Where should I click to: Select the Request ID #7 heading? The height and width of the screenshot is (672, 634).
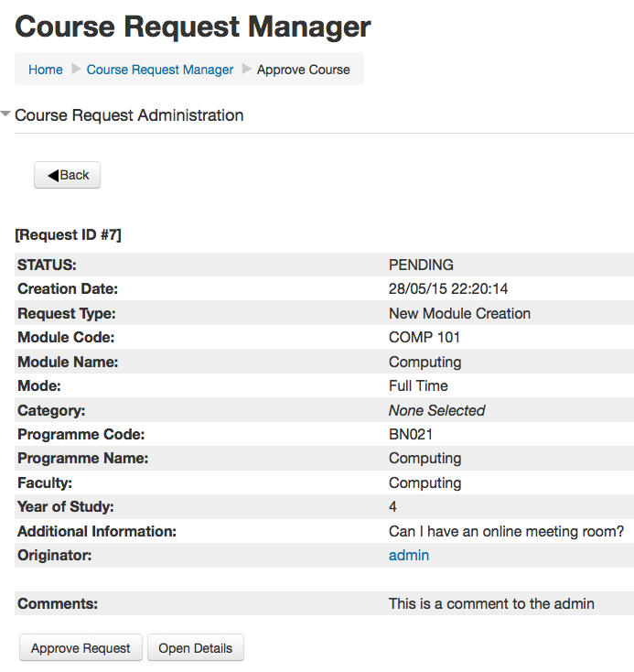(68, 235)
